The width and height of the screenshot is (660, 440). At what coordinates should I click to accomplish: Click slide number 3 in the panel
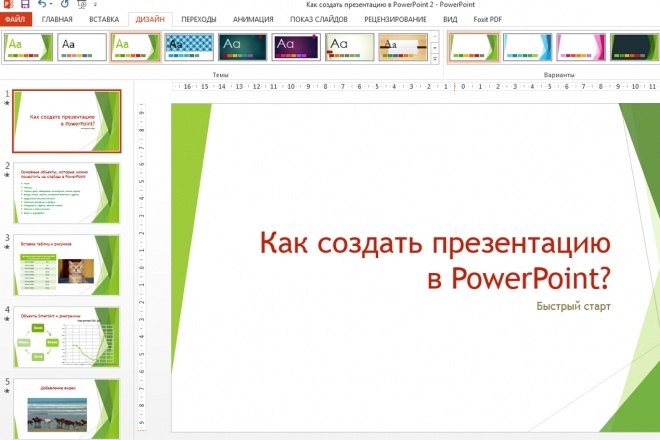click(x=7, y=237)
